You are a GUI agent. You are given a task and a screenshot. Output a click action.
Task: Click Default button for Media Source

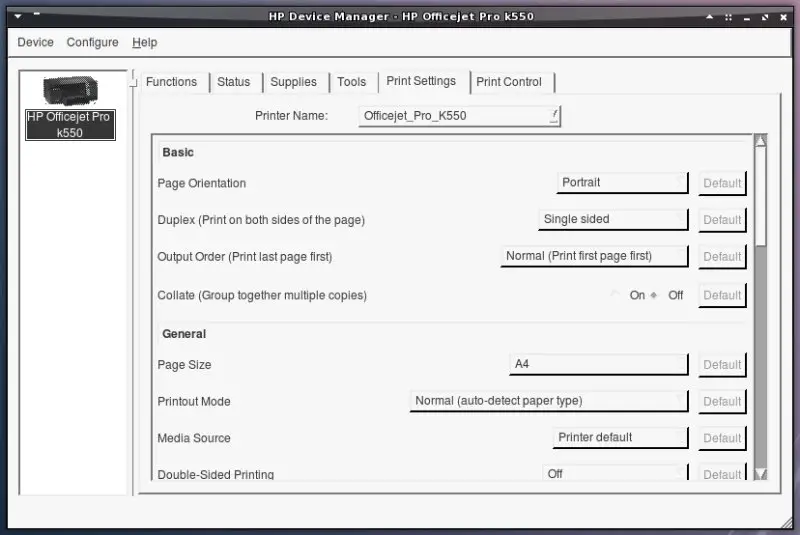pos(722,438)
